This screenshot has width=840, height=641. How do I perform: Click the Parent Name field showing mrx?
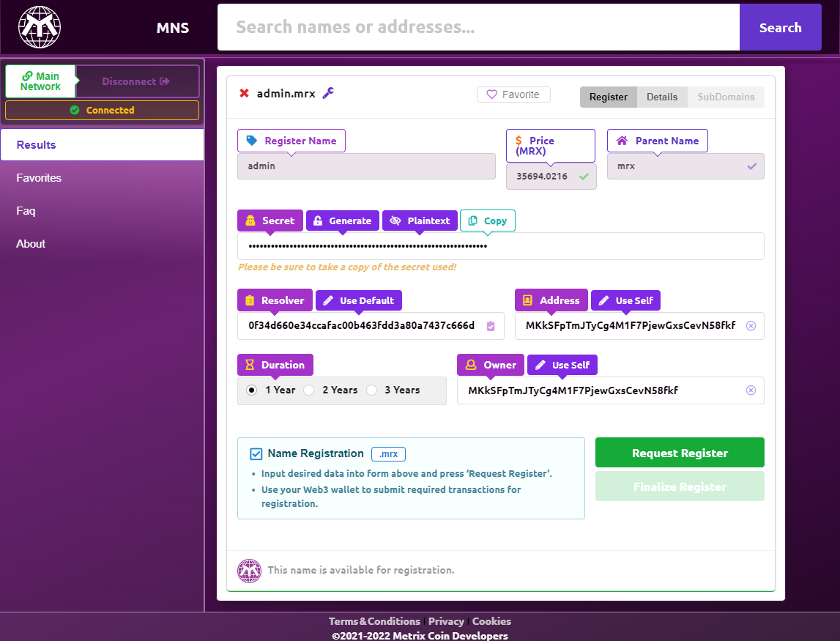tap(685, 166)
